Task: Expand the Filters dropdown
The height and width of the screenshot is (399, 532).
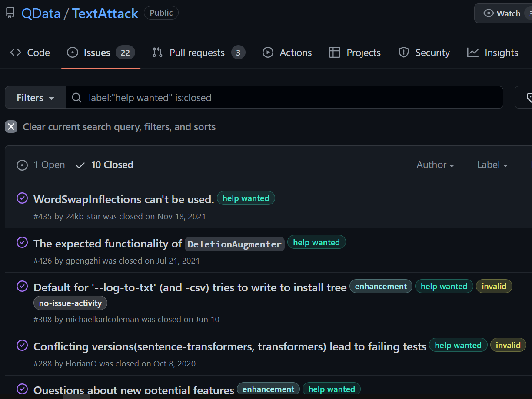Action: click(35, 98)
